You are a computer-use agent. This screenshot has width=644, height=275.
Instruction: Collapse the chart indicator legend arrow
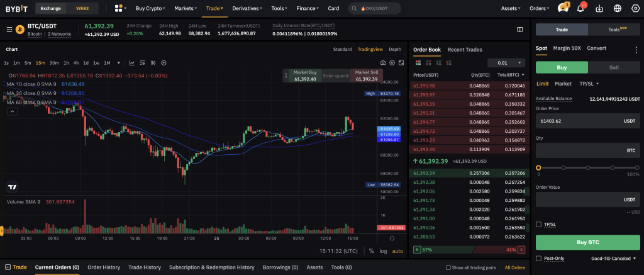coord(11,111)
